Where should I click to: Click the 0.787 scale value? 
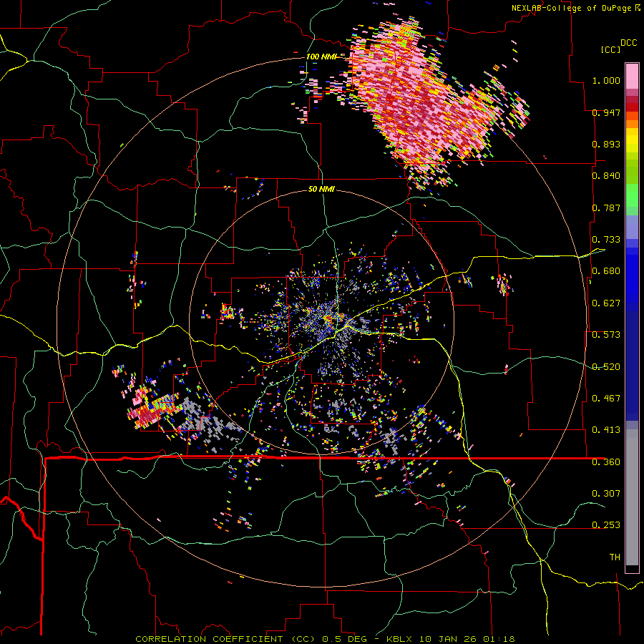tap(606, 208)
